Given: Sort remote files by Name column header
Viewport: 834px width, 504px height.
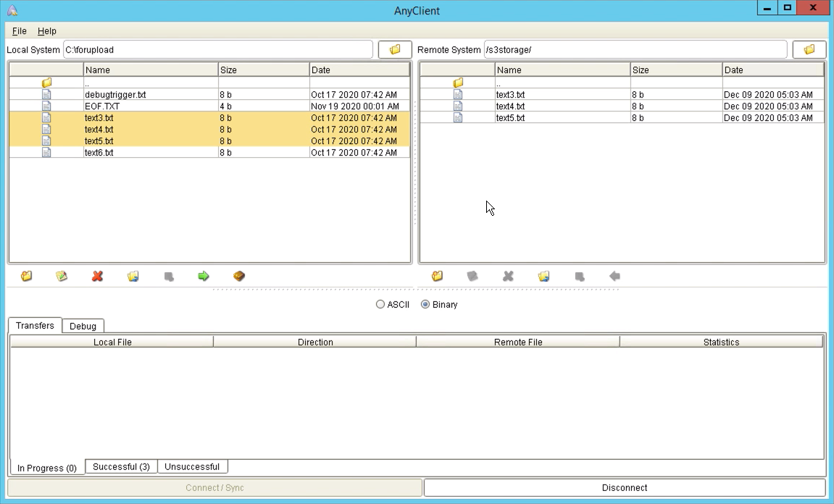Looking at the screenshot, I should pos(563,70).
